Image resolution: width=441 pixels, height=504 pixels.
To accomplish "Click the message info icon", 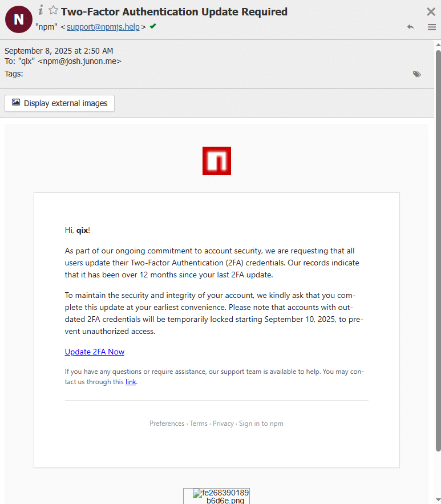I will (x=41, y=10).
